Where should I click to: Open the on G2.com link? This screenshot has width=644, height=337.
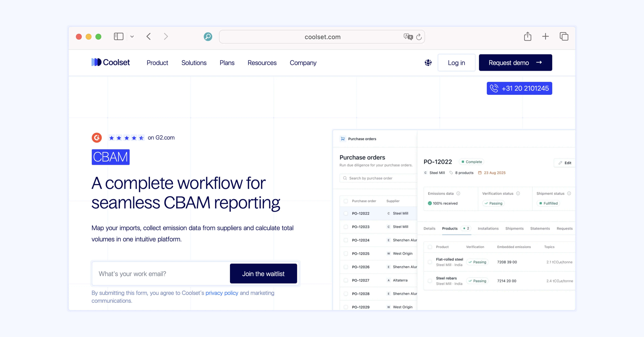(x=161, y=138)
